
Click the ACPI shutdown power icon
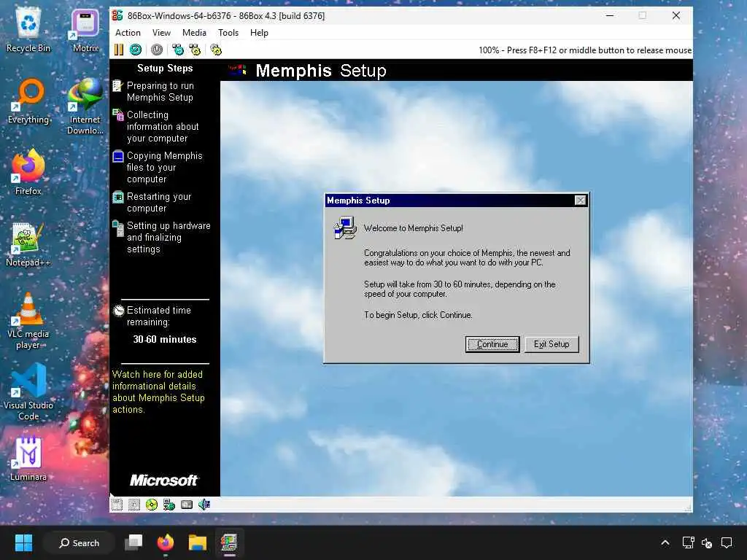click(x=157, y=50)
